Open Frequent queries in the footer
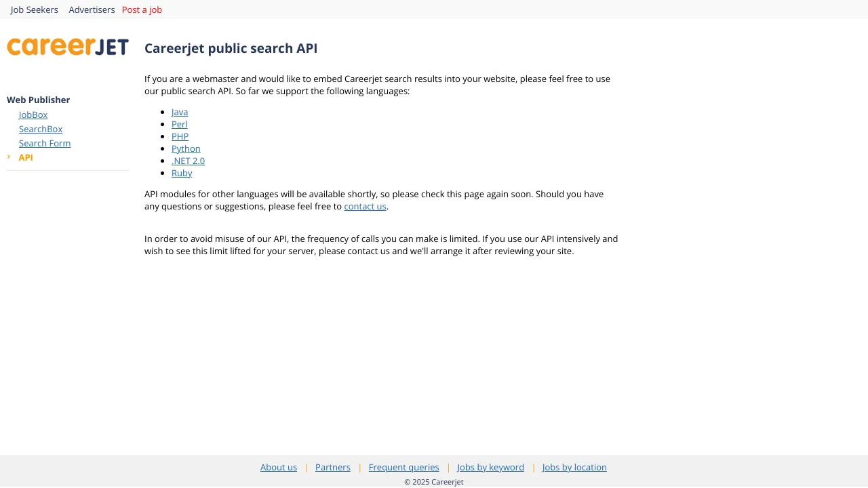Image resolution: width=868 pixels, height=488 pixels. 404,467
